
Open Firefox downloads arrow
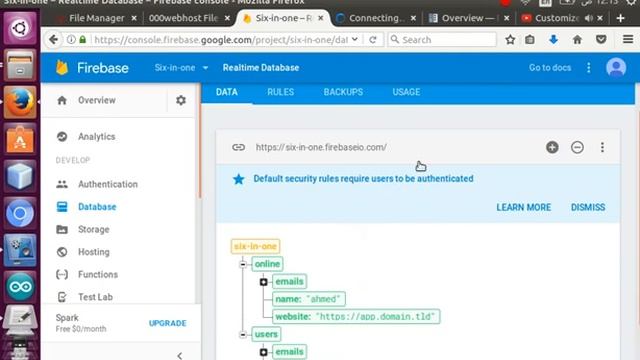click(553, 40)
